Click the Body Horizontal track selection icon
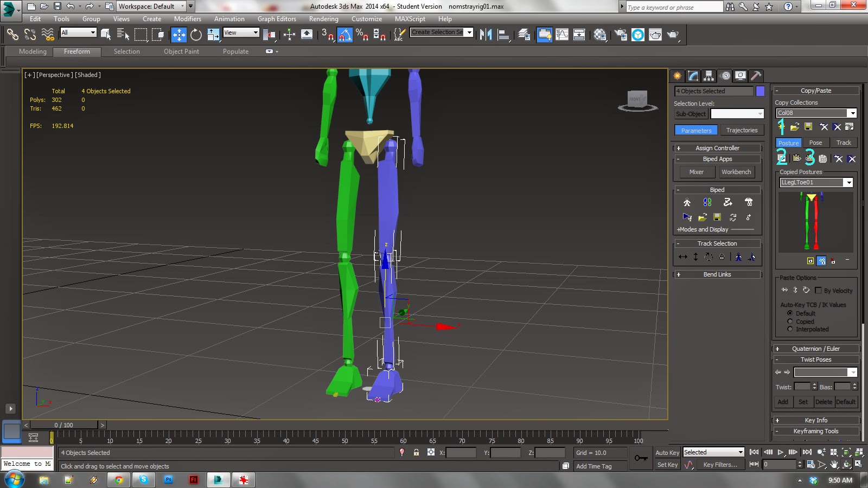The image size is (868, 488). click(683, 257)
